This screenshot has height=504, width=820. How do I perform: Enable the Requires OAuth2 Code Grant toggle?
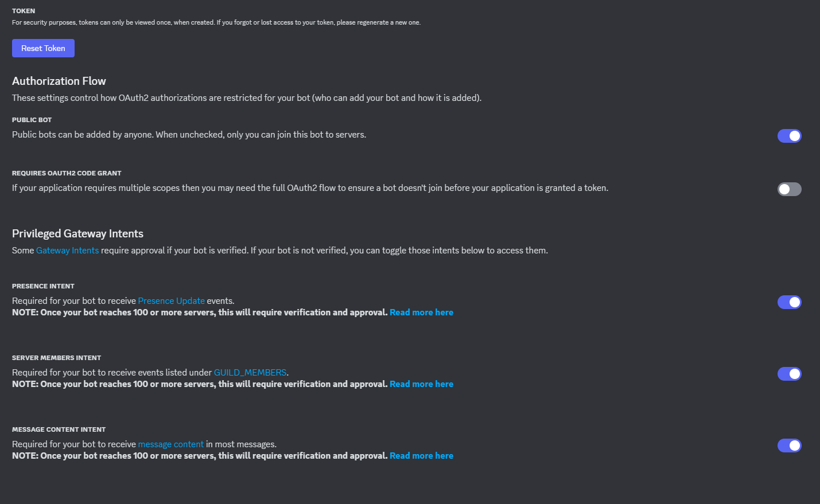coord(789,189)
